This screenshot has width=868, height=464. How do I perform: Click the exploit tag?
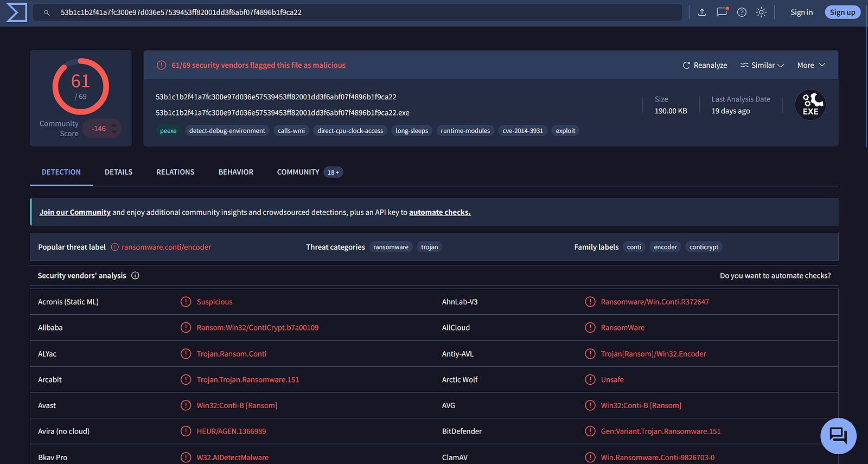565,131
